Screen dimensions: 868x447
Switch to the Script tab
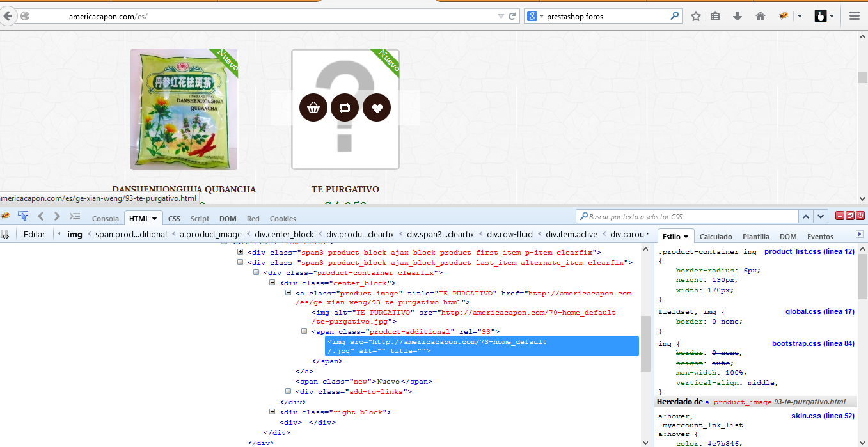[x=200, y=219]
